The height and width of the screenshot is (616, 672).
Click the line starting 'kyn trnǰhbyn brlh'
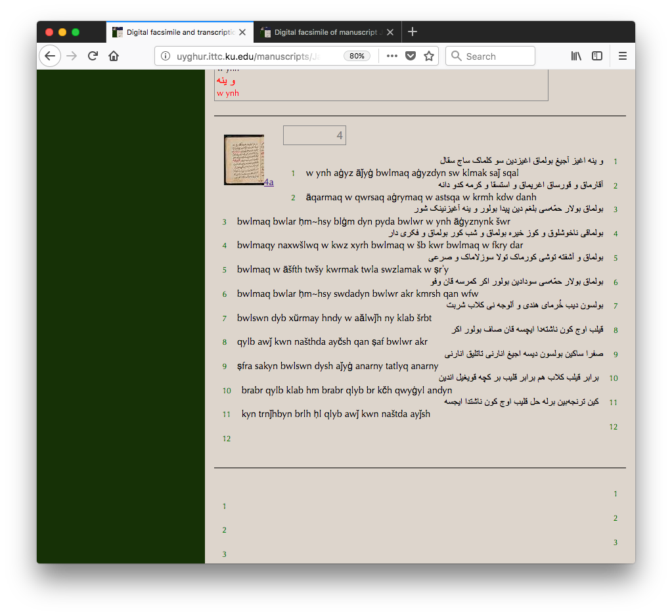click(x=336, y=414)
